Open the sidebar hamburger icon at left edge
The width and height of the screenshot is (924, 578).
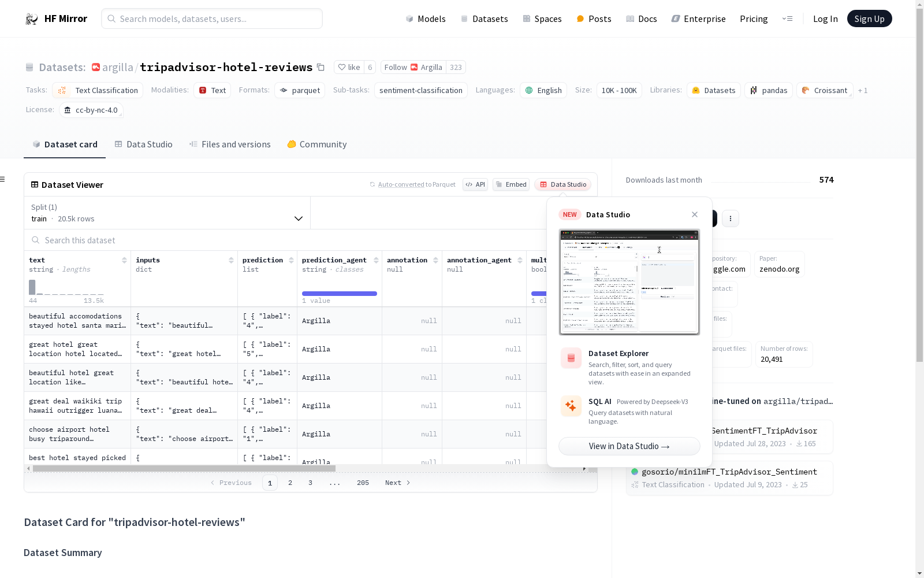point(3,179)
